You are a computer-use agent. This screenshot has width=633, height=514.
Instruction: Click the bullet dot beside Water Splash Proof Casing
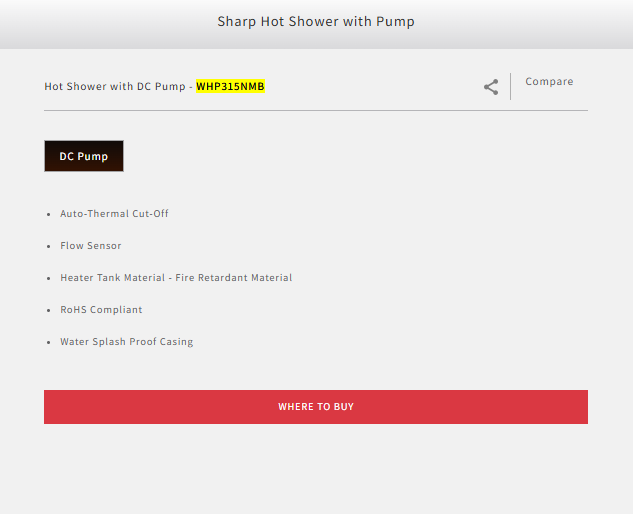tap(48, 343)
